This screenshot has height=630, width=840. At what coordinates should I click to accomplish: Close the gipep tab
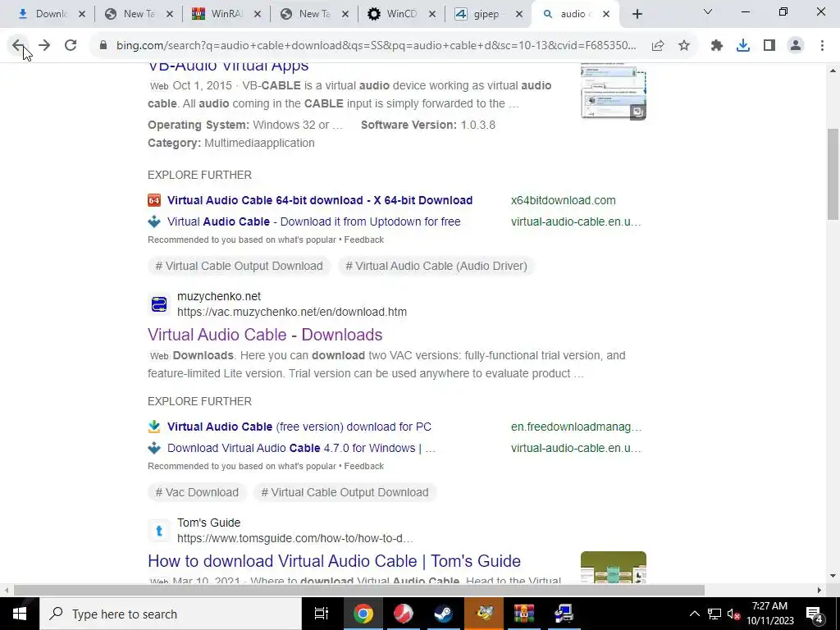[x=518, y=15]
